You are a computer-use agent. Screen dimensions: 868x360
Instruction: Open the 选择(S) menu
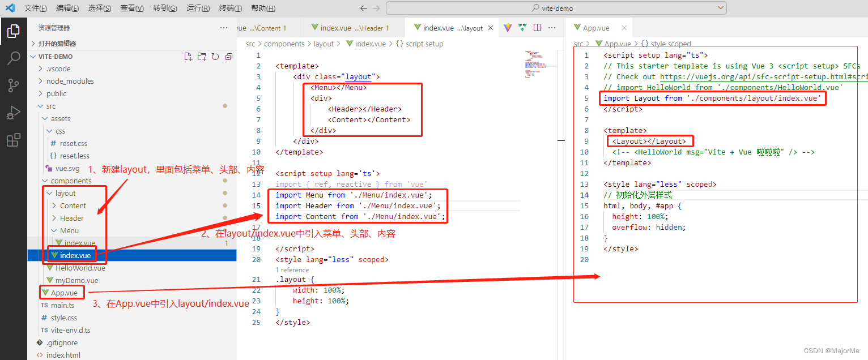(100, 8)
